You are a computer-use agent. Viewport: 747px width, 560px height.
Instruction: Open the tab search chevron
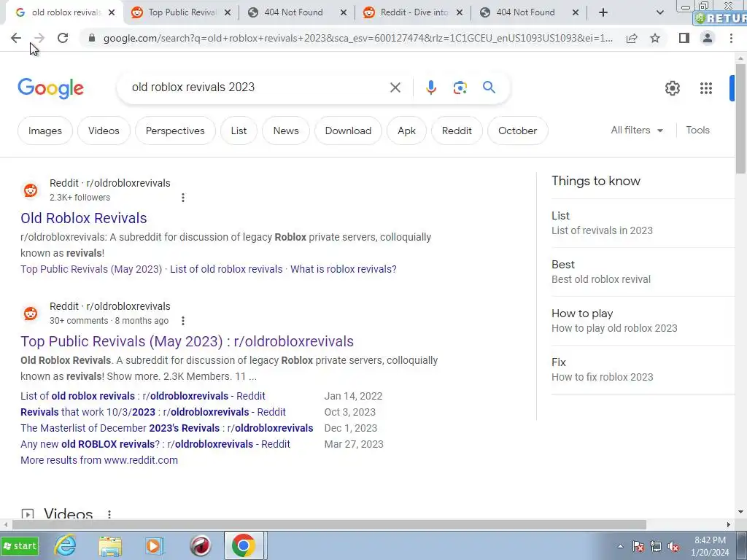659,12
